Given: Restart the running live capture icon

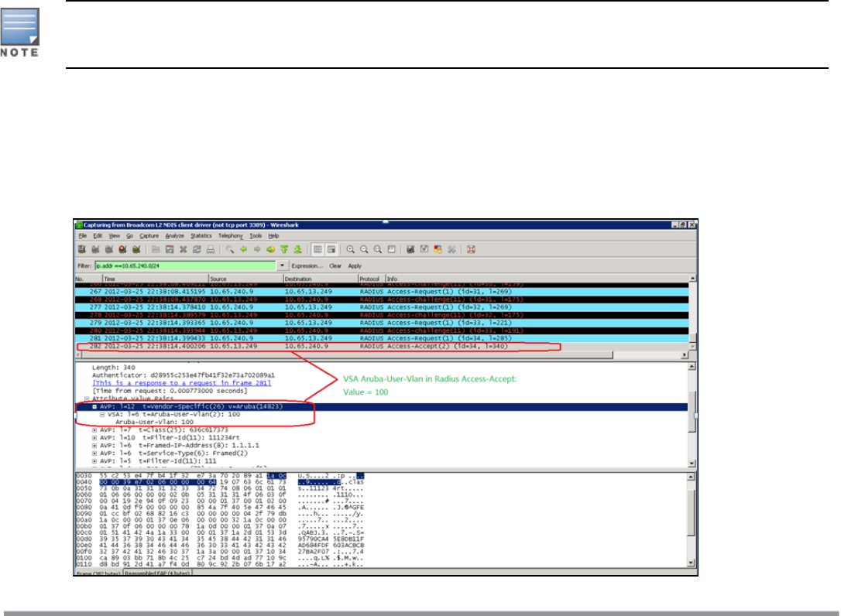Looking at the screenshot, I should click(136, 249).
